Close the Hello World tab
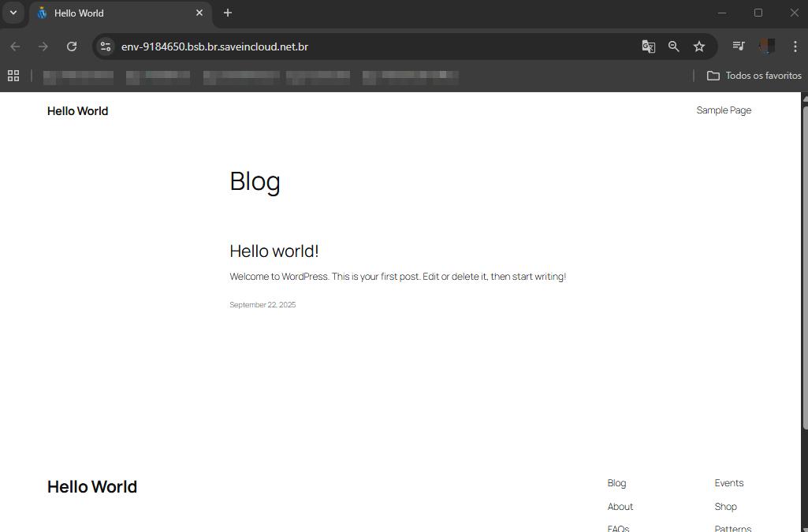Image resolution: width=808 pixels, height=532 pixels. (199, 13)
